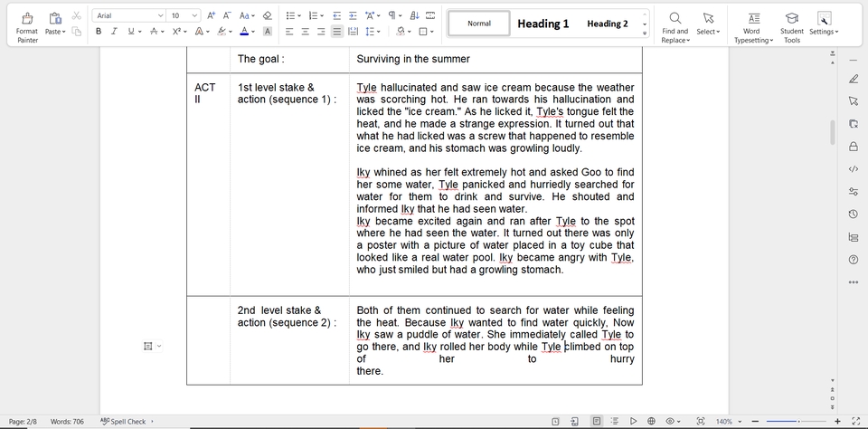This screenshot has height=429, width=868.
Task: Increase the font size with A+
Action: (211, 15)
